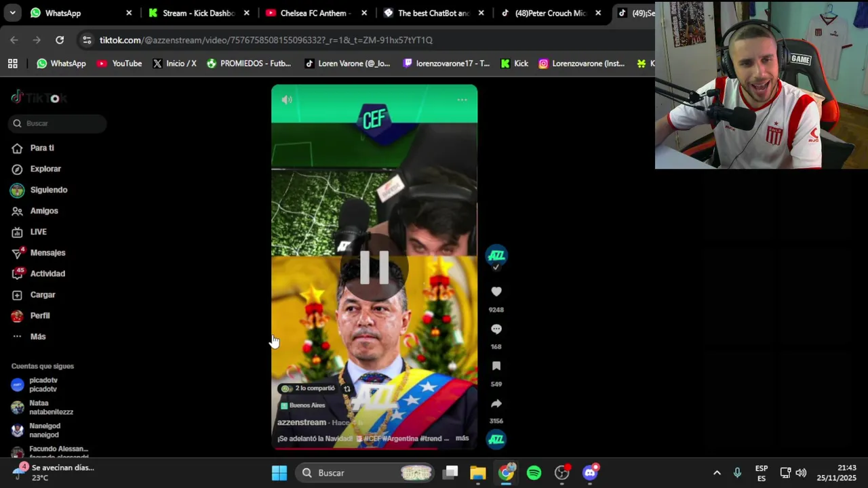Open the Chrome apps grid icon
Image resolution: width=868 pixels, height=488 pixels.
pyautogui.click(x=12, y=64)
